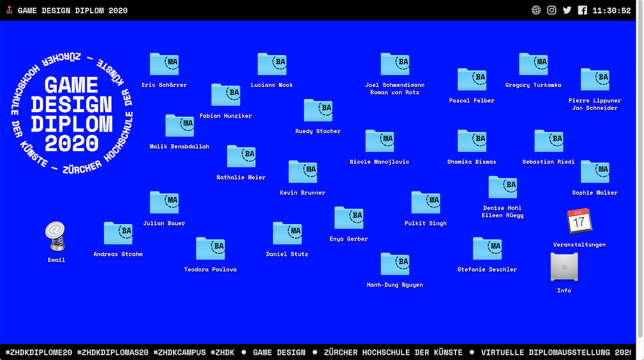This screenshot has height=360, width=644.
Task: Open the Email spring icon
Action: [x=56, y=237]
